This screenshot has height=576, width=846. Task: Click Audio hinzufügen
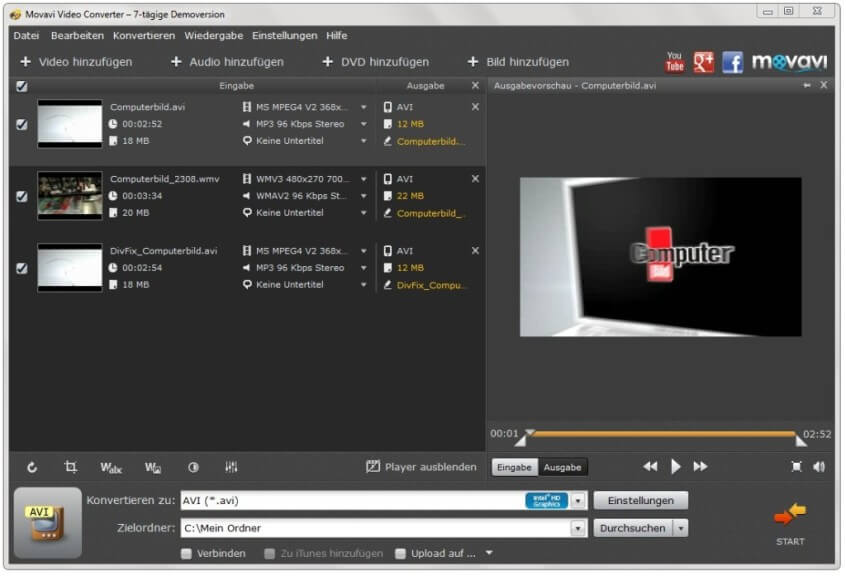[227, 62]
